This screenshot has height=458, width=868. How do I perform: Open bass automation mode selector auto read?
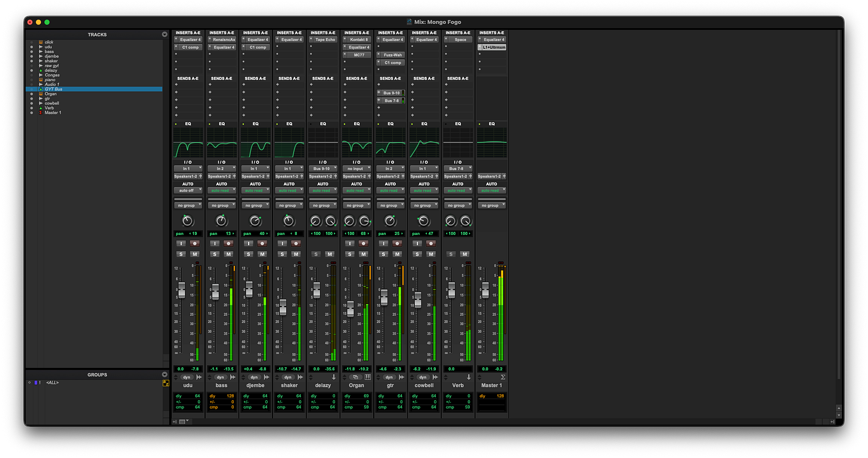point(222,190)
